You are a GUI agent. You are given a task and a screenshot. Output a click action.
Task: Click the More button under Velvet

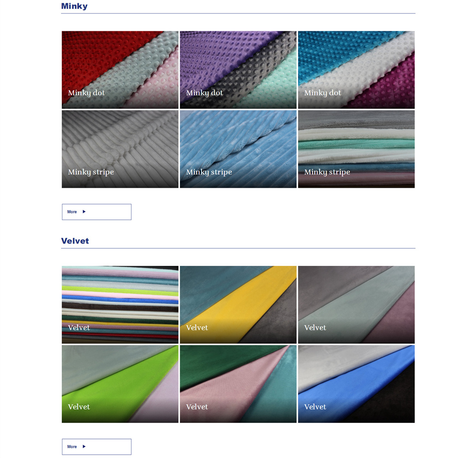[97, 447]
